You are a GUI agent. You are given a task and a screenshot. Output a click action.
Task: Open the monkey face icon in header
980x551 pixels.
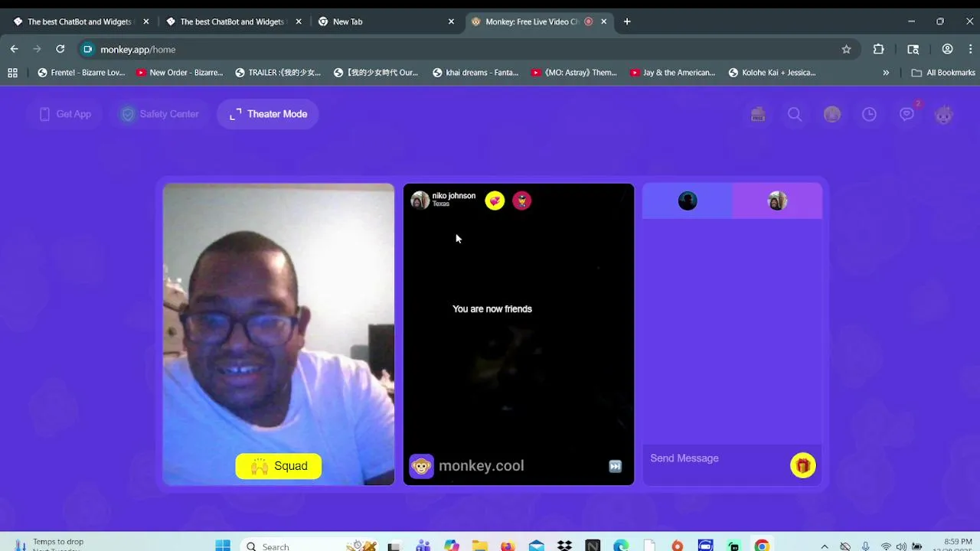pyautogui.click(x=944, y=114)
